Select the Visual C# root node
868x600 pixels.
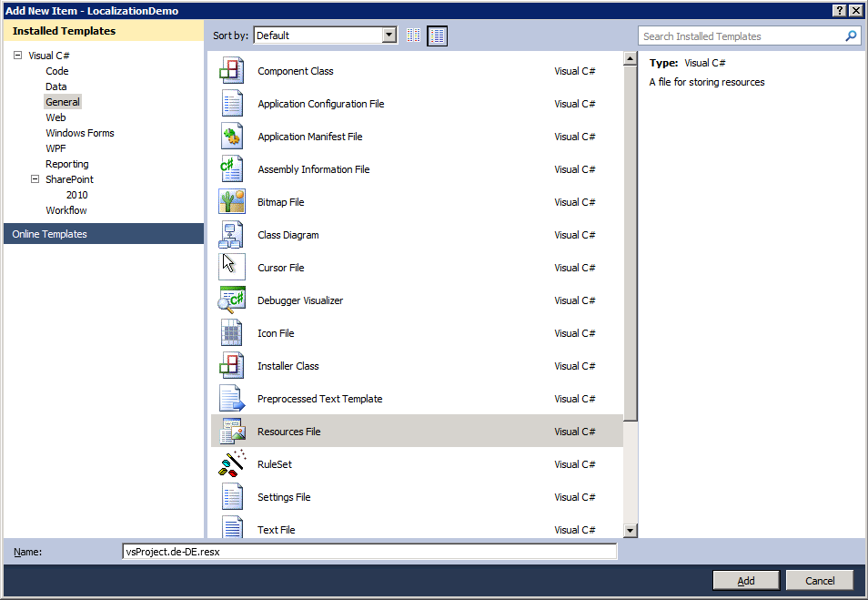pyautogui.click(x=49, y=56)
